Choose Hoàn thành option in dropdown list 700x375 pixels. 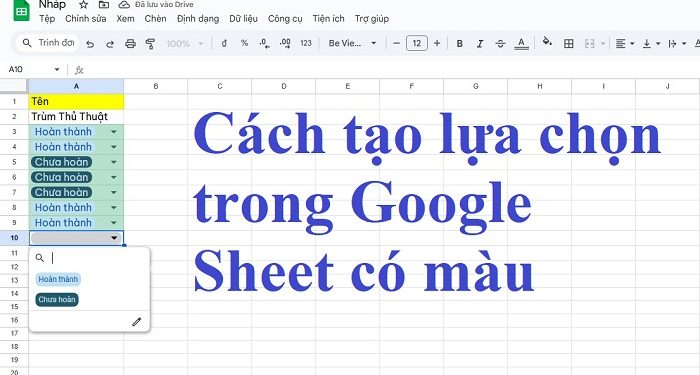[58, 279]
